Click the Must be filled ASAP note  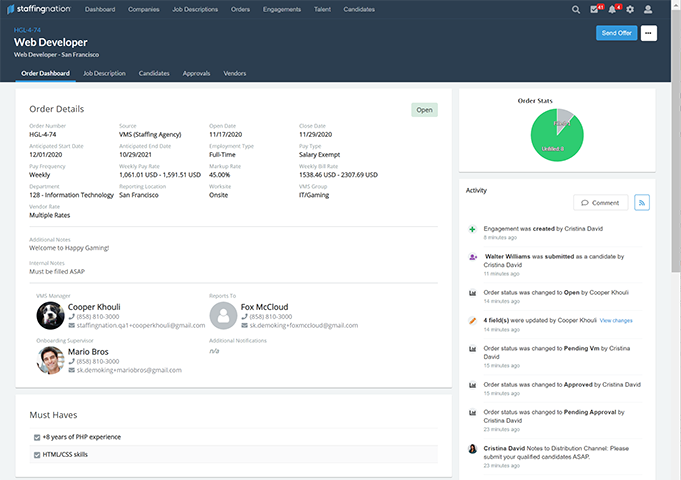(57, 271)
